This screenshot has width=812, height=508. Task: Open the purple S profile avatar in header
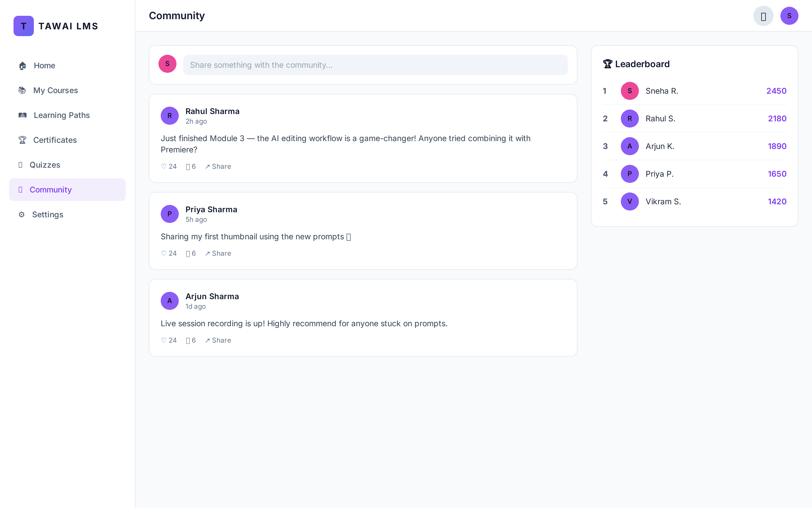click(x=789, y=16)
